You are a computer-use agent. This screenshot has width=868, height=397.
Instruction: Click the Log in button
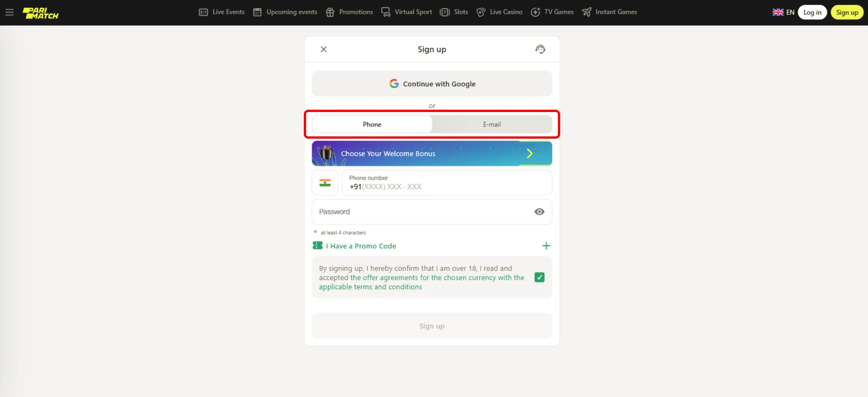click(x=812, y=12)
